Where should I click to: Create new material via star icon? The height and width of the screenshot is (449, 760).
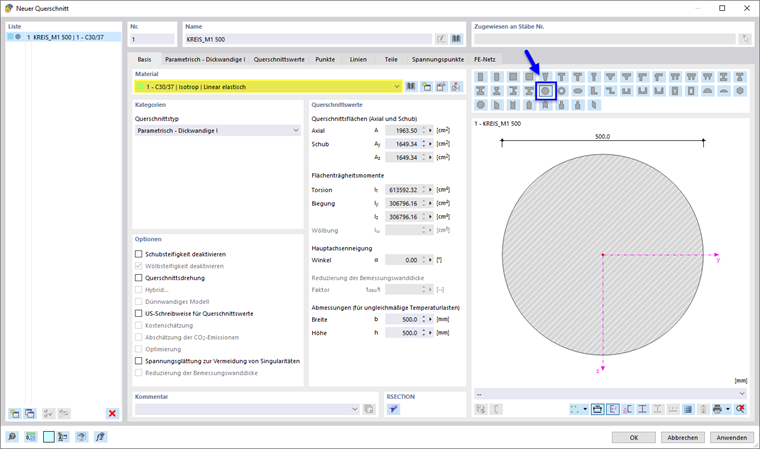tap(426, 87)
